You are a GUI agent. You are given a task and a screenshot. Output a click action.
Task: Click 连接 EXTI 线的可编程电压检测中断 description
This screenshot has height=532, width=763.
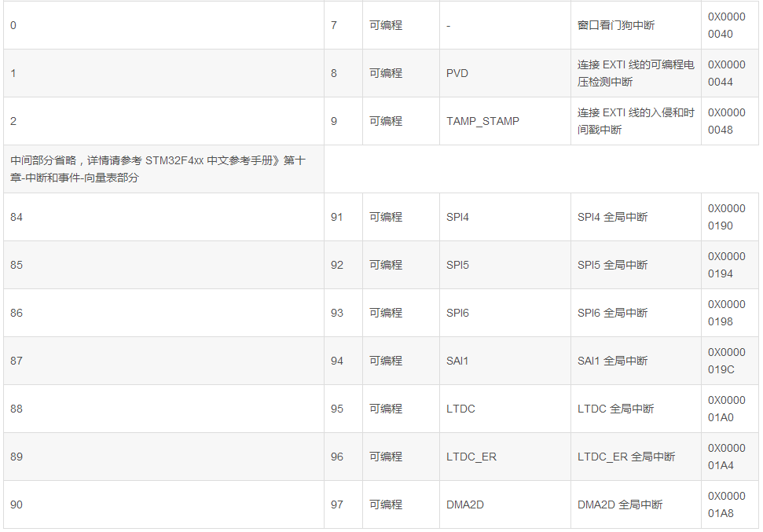(636, 73)
